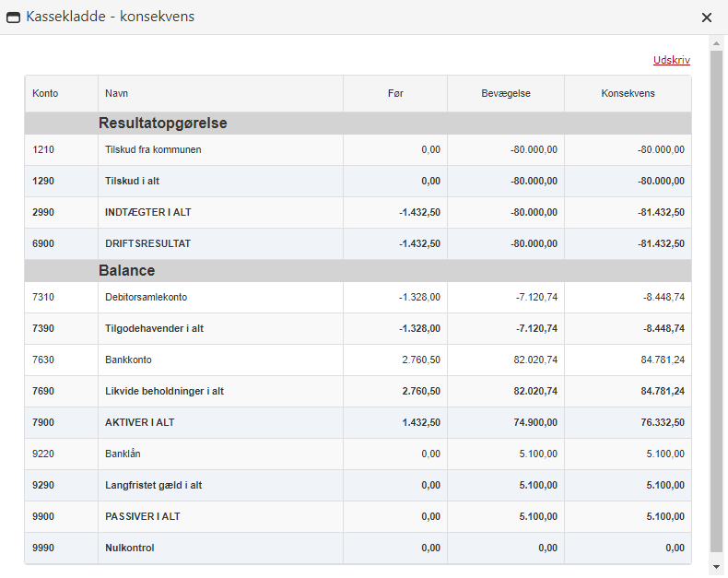Viewport: 728px width, 578px height.
Task: Click the Navn column header
Action: pos(116,93)
